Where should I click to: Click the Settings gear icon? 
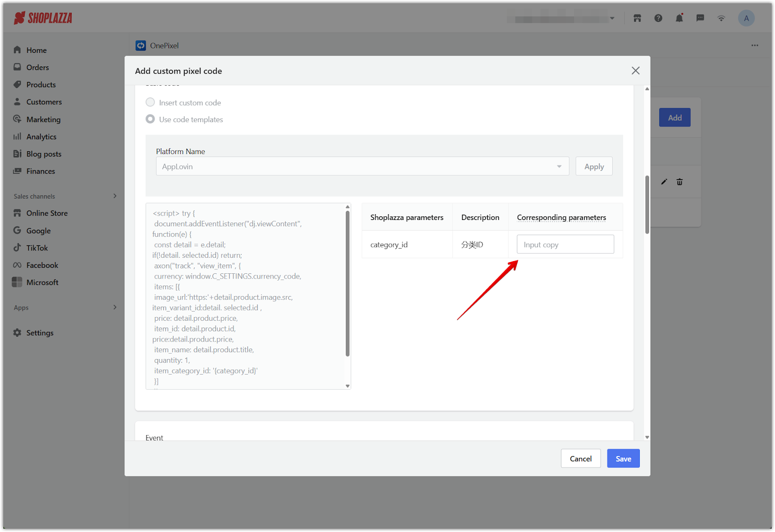coord(17,333)
